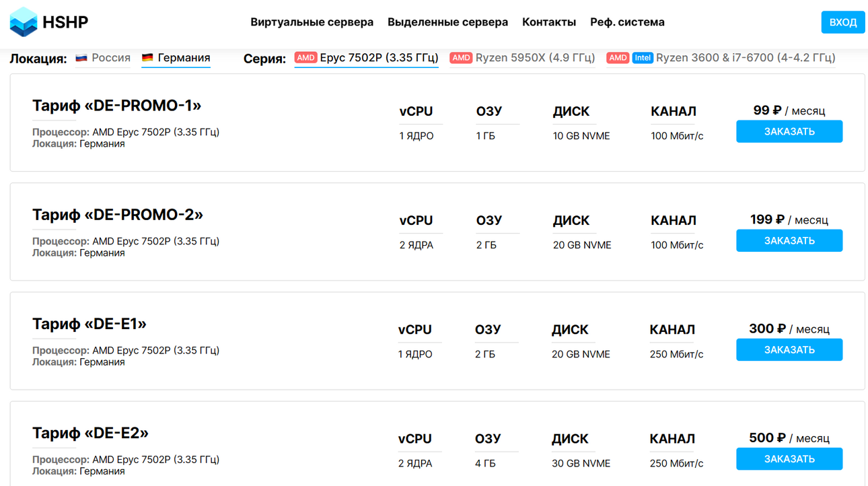Click the ВХОД login button
Image resolution: width=868 pixels, height=486 pixels.
pos(843,22)
